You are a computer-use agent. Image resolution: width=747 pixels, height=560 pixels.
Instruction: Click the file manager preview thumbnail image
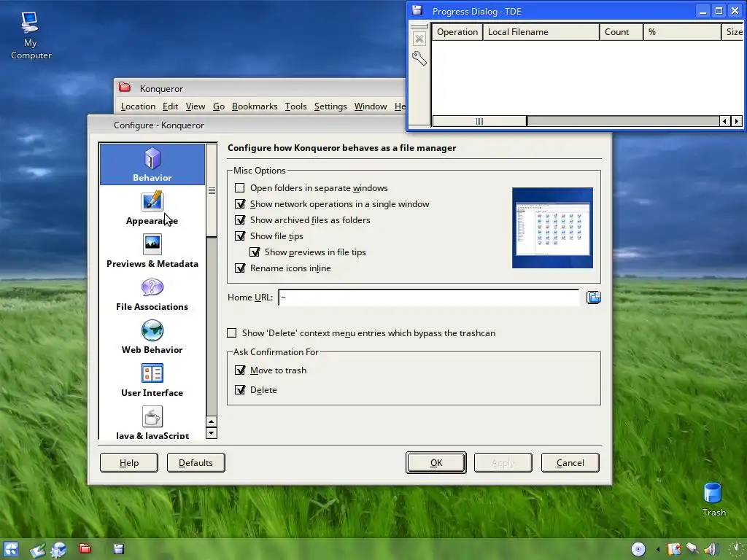point(553,227)
